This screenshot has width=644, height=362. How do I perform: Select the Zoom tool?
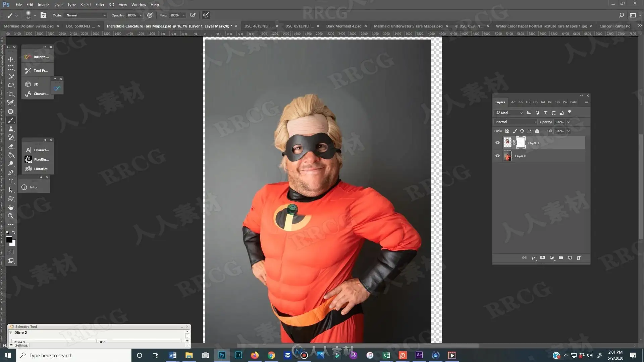pyautogui.click(x=11, y=216)
